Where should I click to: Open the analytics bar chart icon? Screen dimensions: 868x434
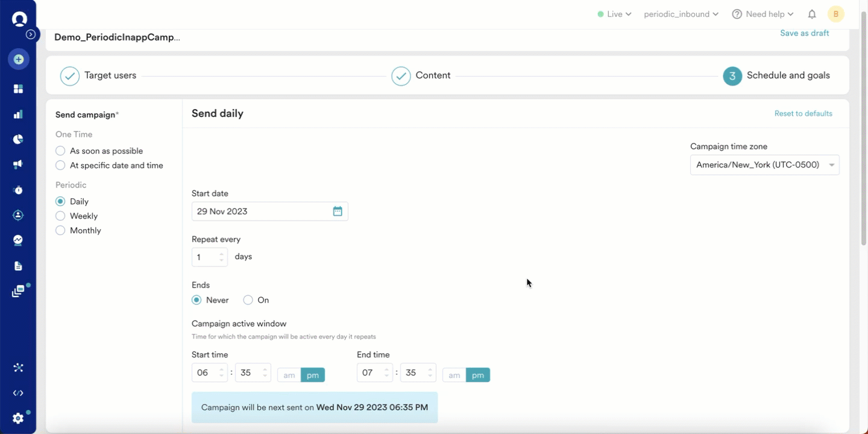[x=18, y=114]
